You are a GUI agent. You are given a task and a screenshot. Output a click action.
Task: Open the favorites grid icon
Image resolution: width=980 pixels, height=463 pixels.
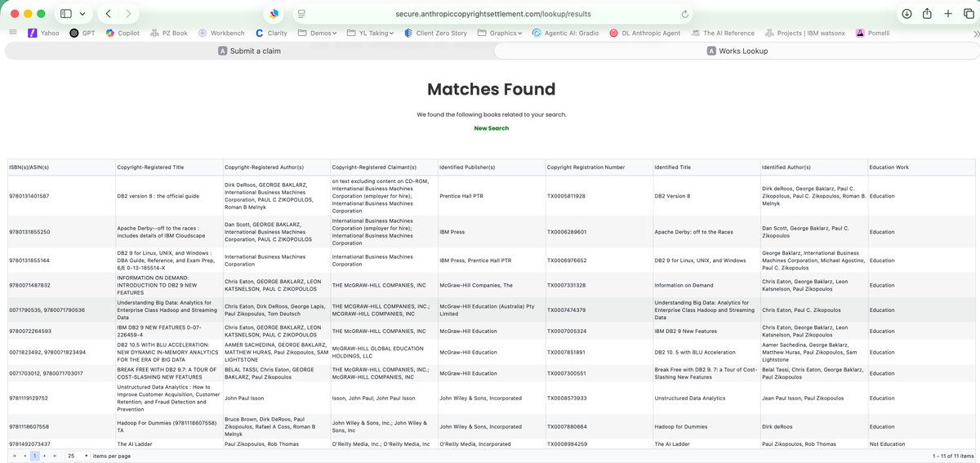coord(12,33)
